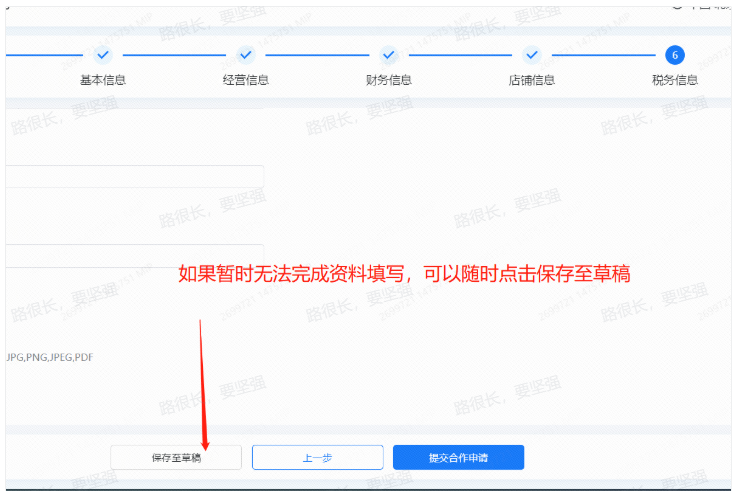
Task: Switch to the 经营信息 step label
Action: (246, 80)
